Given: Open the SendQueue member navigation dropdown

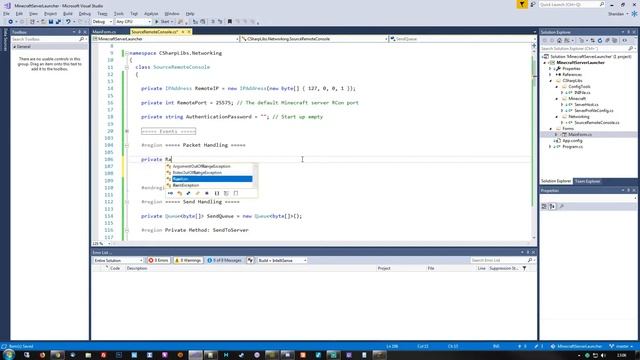Looking at the screenshot, I should pos(462,39).
